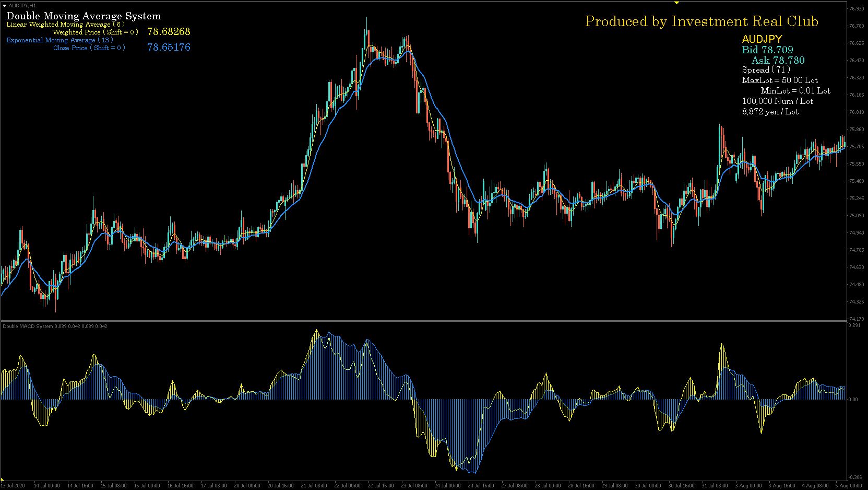Click the 75.550 price scale label
This screenshot has height=490, width=868.
[x=856, y=164]
